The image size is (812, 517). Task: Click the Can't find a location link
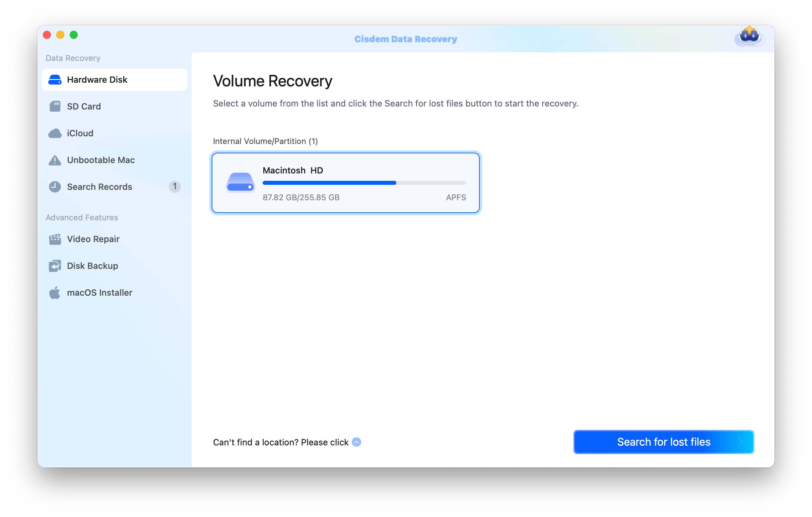point(281,442)
